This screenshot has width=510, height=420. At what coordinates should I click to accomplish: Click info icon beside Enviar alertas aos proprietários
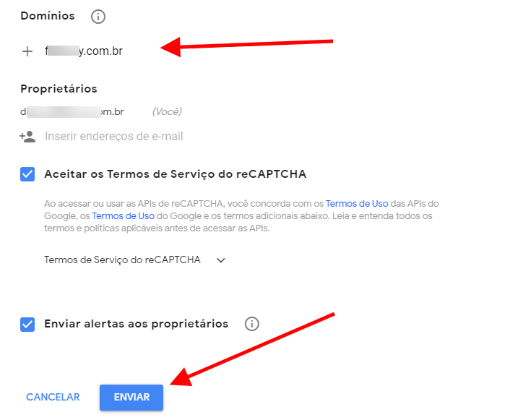(x=251, y=324)
